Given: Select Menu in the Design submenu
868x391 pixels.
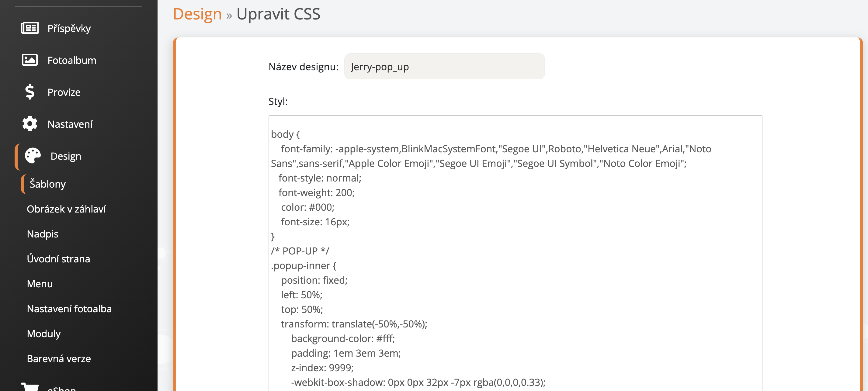Looking at the screenshot, I should [40, 284].
